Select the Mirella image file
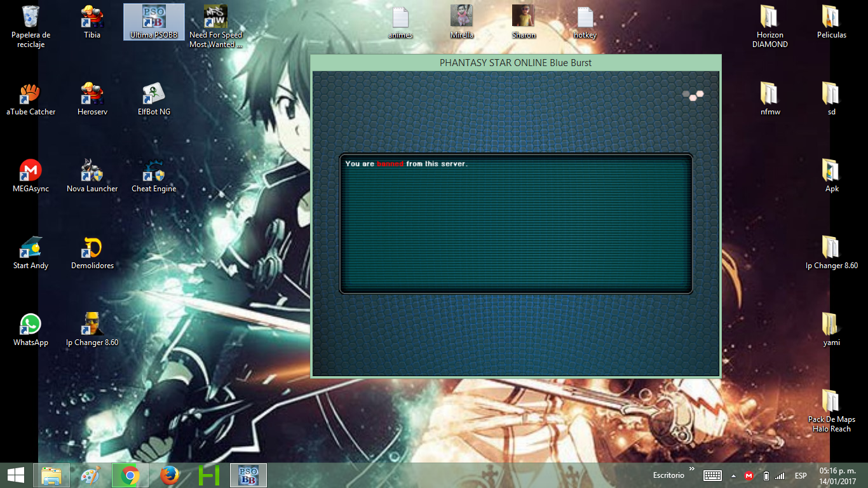 pyautogui.click(x=462, y=22)
